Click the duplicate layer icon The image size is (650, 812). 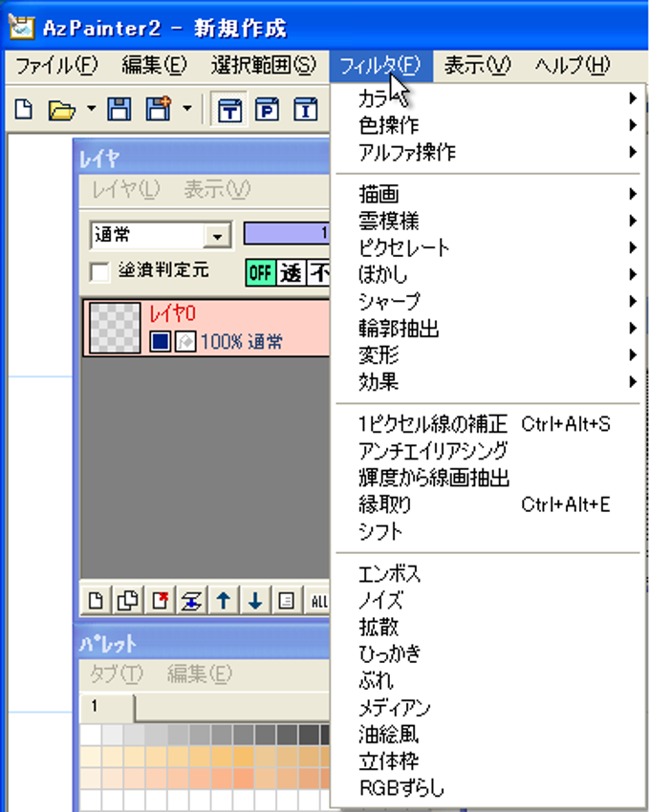click(127, 601)
